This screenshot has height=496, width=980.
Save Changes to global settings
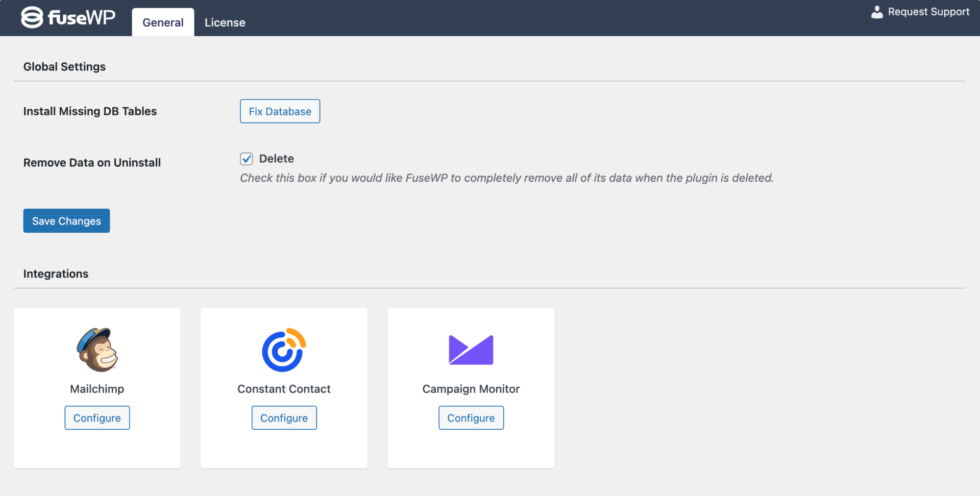[x=66, y=220]
